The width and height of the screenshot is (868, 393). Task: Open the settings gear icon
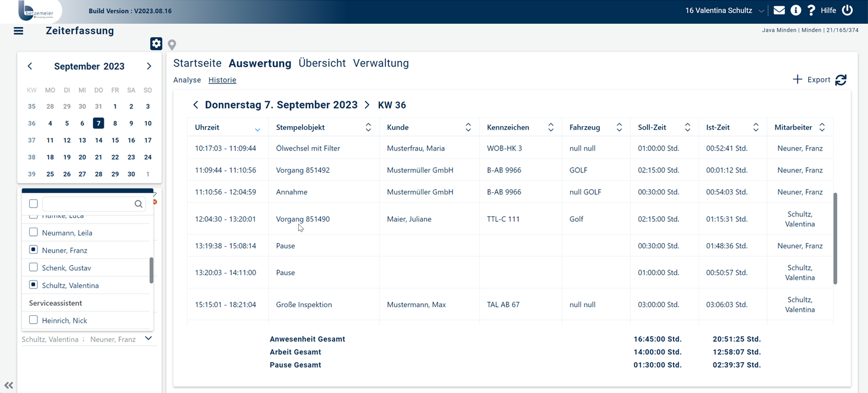point(156,43)
